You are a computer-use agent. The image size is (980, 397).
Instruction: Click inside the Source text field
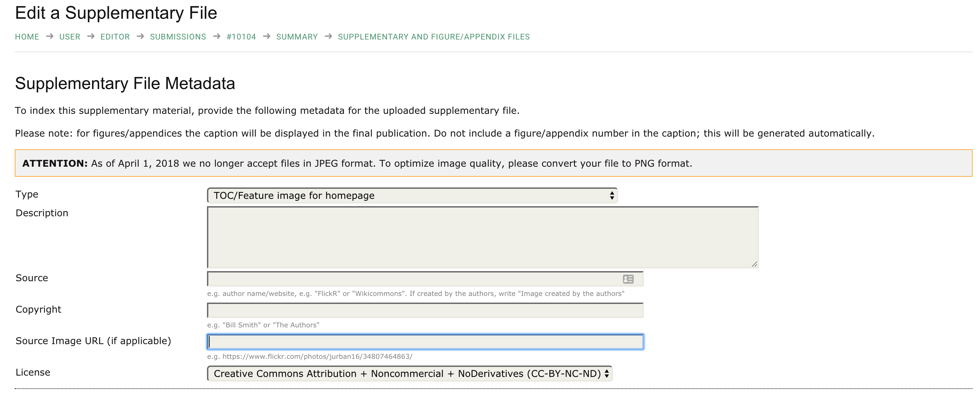(415, 279)
